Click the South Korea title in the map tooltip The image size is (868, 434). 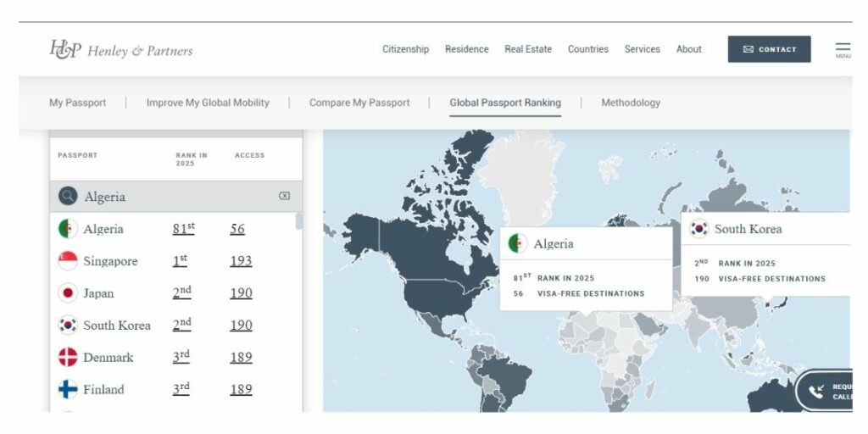748,229
